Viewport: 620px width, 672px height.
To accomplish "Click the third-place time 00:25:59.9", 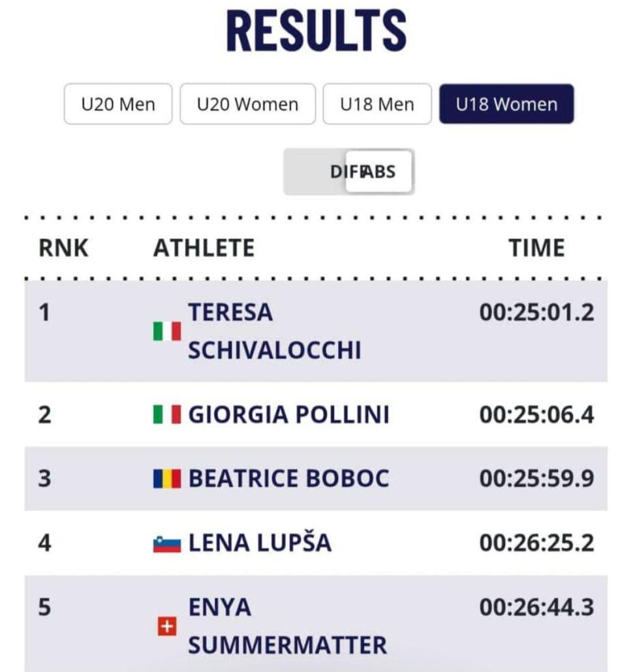I will [x=536, y=479].
